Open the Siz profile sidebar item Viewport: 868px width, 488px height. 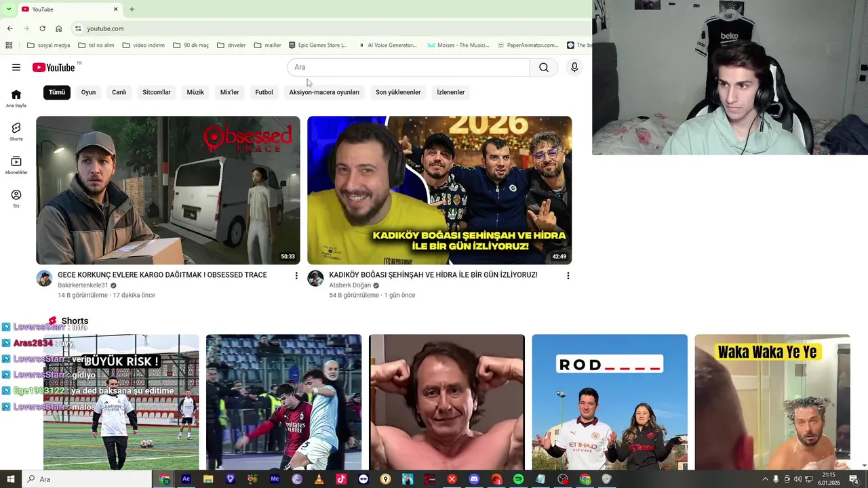[x=16, y=198]
